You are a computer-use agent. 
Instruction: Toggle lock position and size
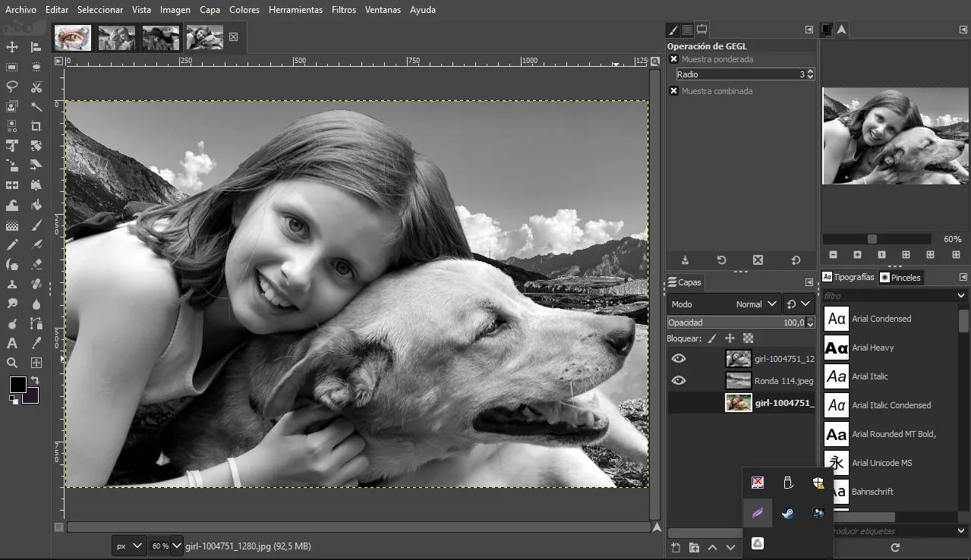coord(730,338)
